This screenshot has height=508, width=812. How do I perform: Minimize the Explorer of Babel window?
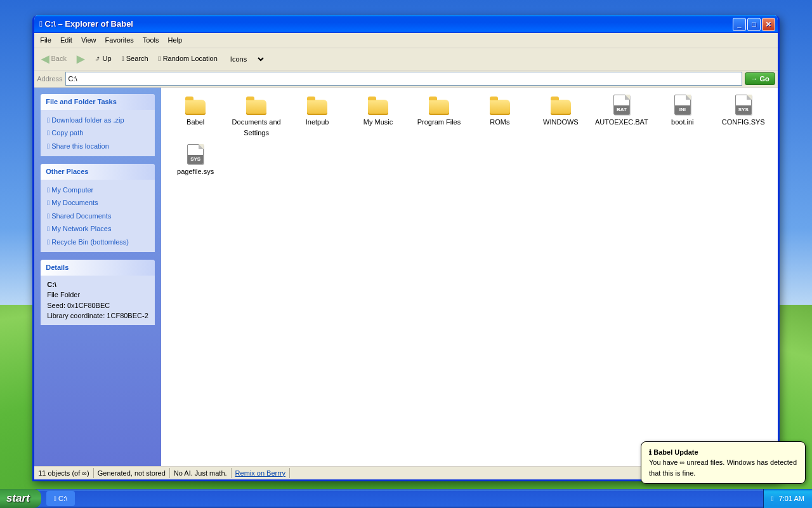(x=739, y=24)
